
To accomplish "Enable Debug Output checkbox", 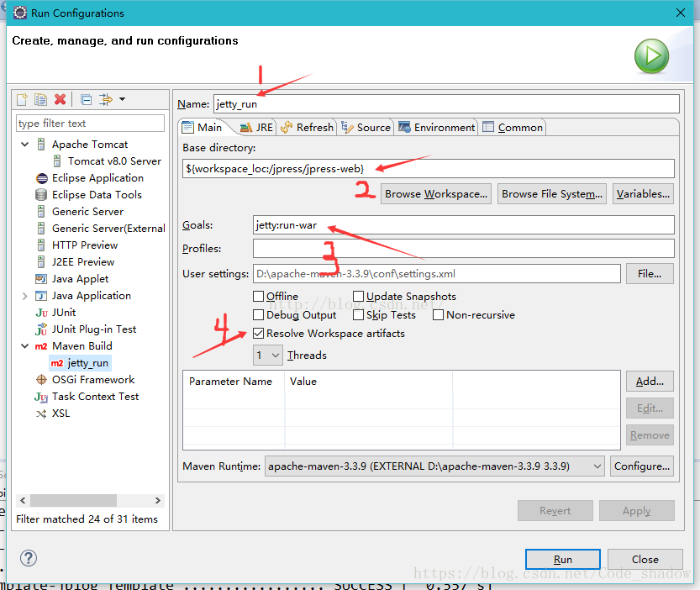I will click(259, 315).
